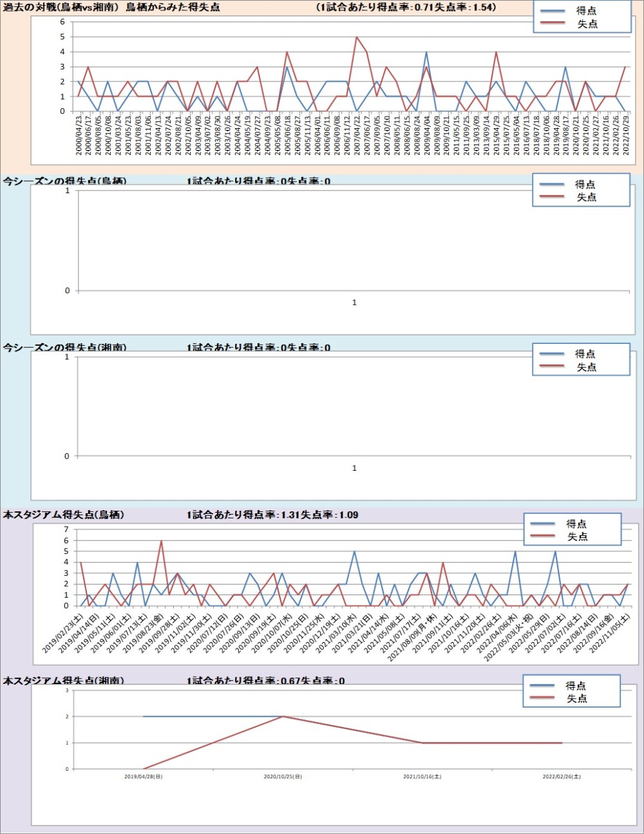The width and height of the screenshot is (644, 834).
Task: Select the 今シーズンの得失点(湘南) chart title
Action: tap(64, 348)
